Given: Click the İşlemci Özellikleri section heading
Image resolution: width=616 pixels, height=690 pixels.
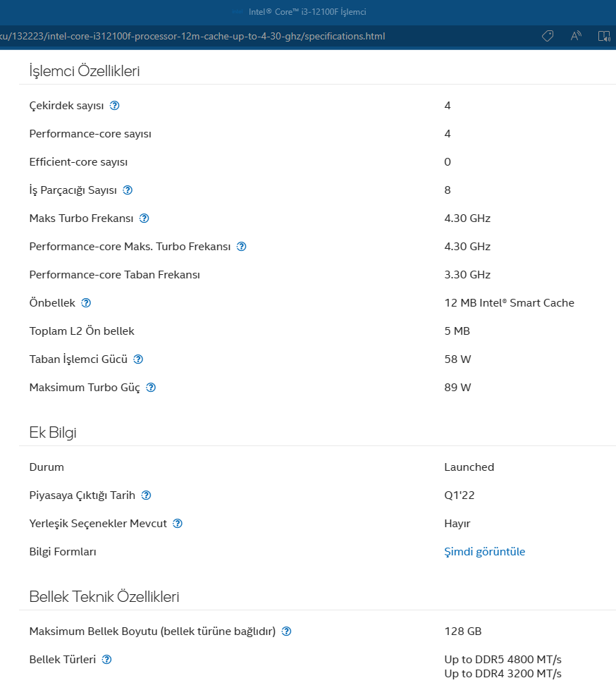Looking at the screenshot, I should [x=85, y=71].
